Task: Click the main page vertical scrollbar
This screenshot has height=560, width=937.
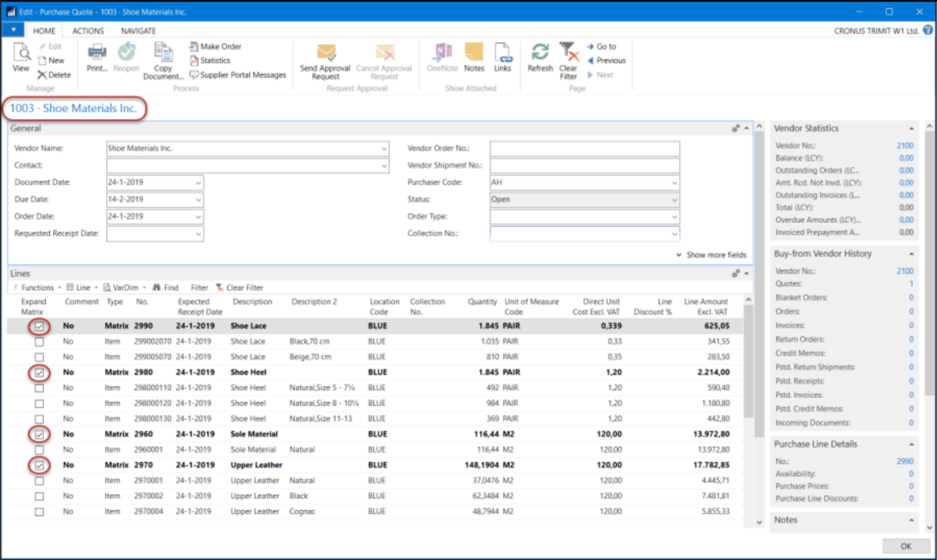Action: pyautogui.click(x=759, y=283)
